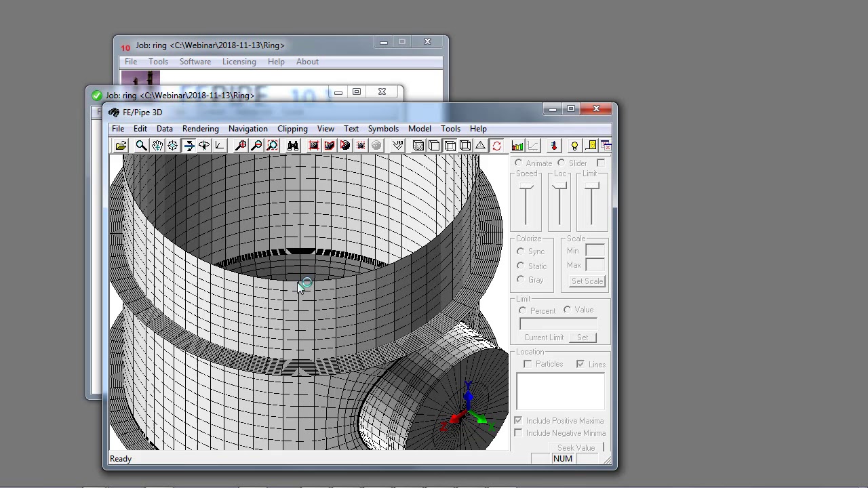Click the first red clipping plane icon
Image resolution: width=868 pixels, height=488 pixels.
pos(314,146)
